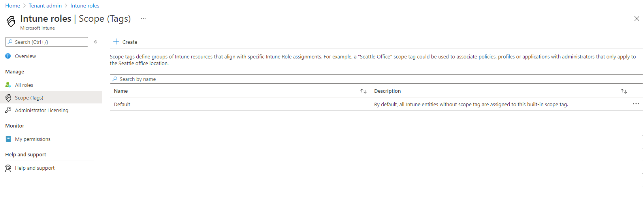The image size is (644, 197).
Task: Click the sidebar Search (Ctrl+/) box
Action: 47,42
